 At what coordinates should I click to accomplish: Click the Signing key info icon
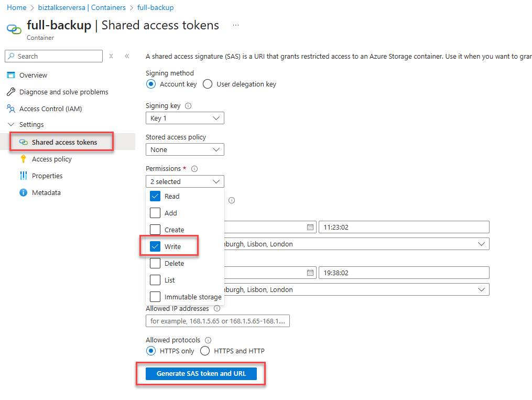[x=188, y=106]
